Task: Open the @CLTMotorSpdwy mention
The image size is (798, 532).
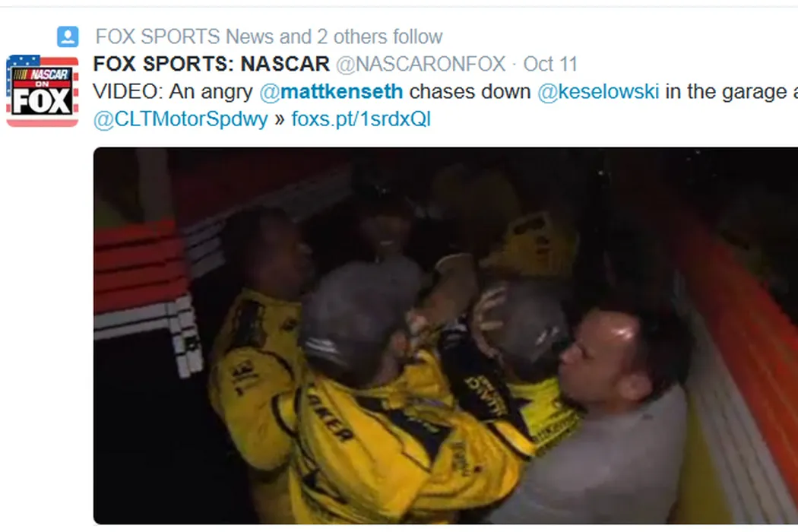Action: click(181, 119)
